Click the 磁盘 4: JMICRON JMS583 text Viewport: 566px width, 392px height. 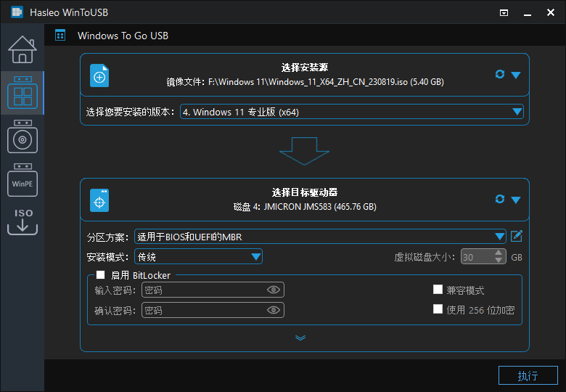coord(305,207)
